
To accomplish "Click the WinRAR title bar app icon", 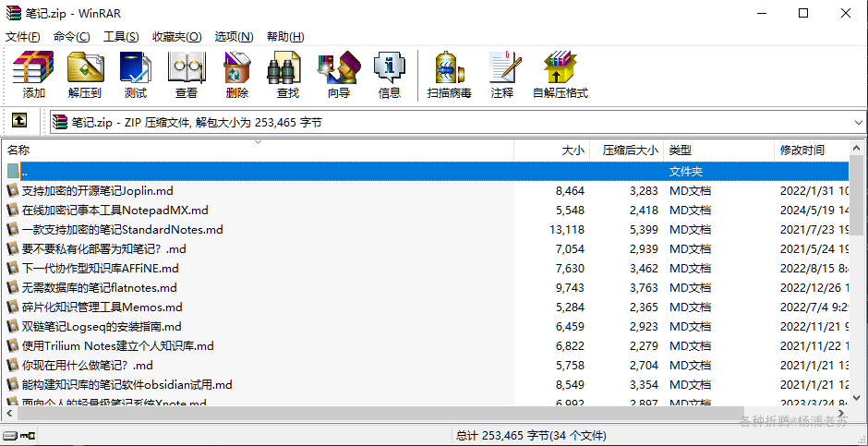I will pyautogui.click(x=13, y=13).
